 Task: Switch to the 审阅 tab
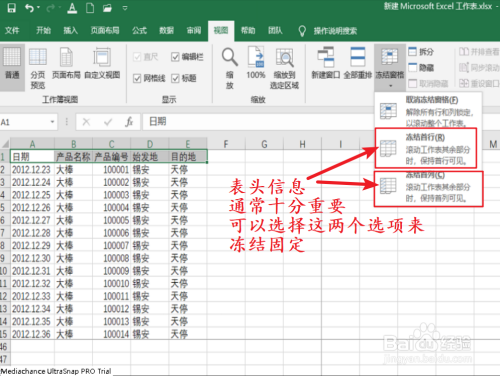pos(194,31)
